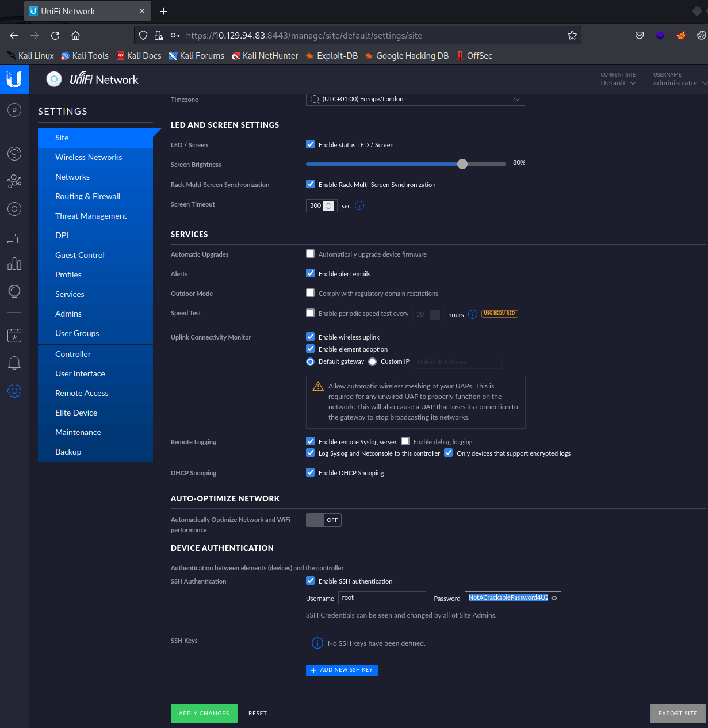Toggle Auto-Optimize Network switch on
The width and height of the screenshot is (708, 728).
(323, 520)
